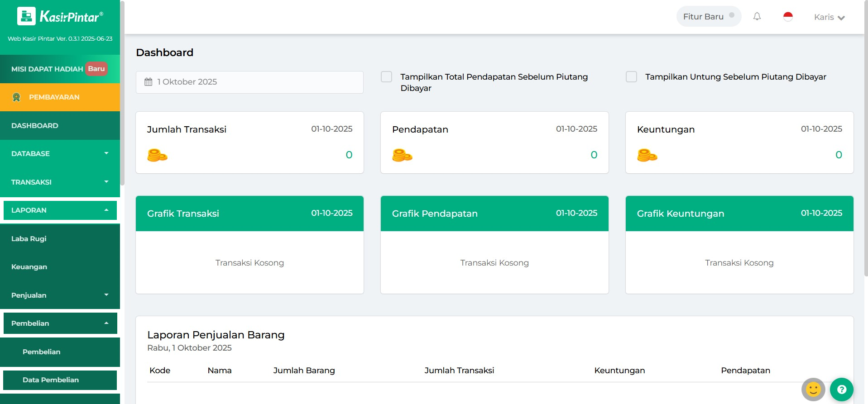Open Misi Dapat Hadiah link
The image size is (868, 404).
47,69
